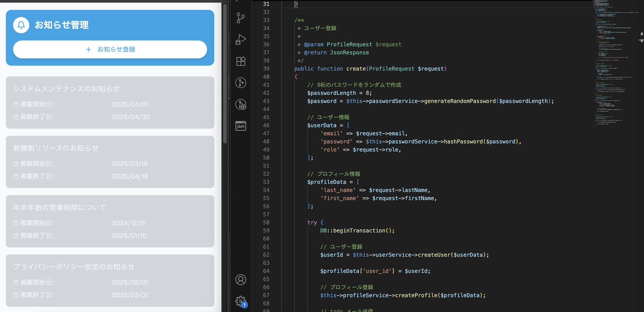The width and height of the screenshot is (644, 312).
Task: Click line number 39 in the gutter
Action: coord(266,69)
